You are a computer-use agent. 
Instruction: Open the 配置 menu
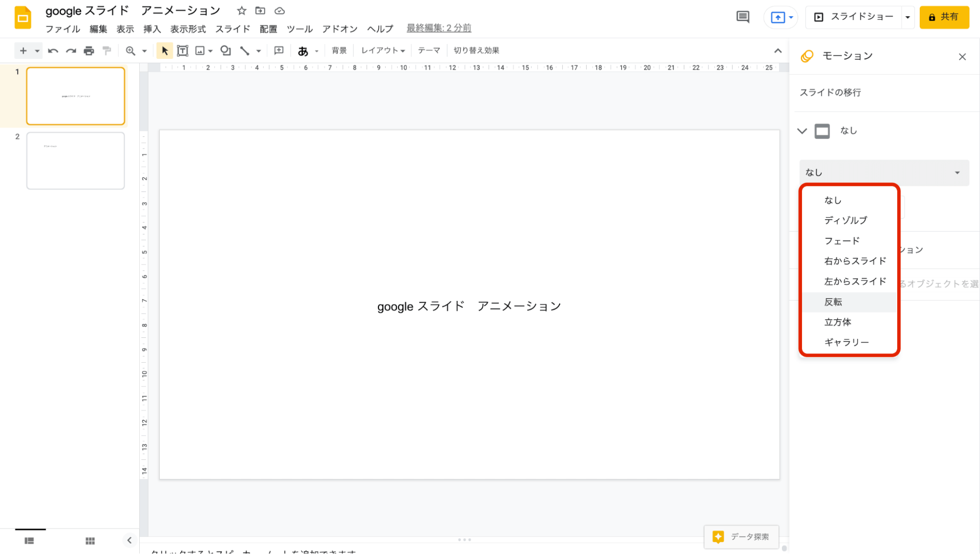coord(269,29)
